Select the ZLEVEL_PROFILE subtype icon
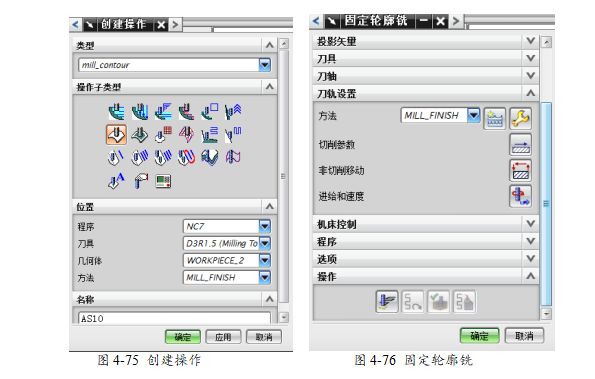Image resolution: width=595 pixels, height=379 pixels. point(209,112)
